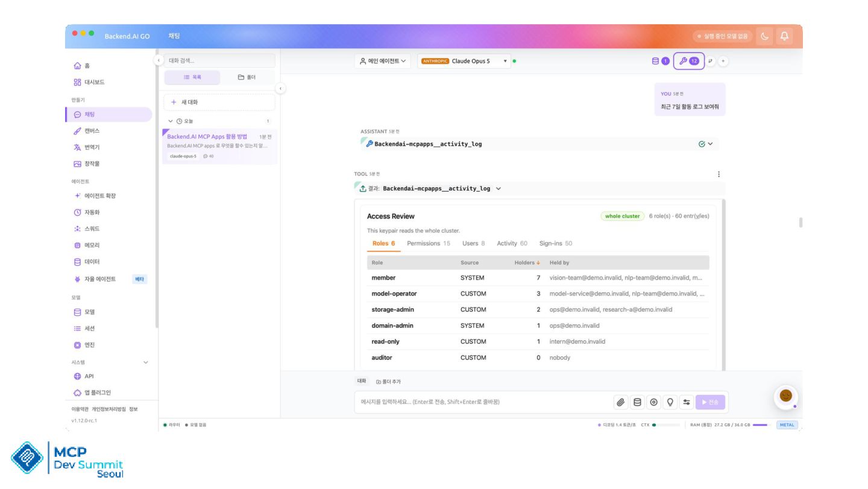Expand Backendai-mcpapps__activity_log assistant tool call

[x=539, y=144]
